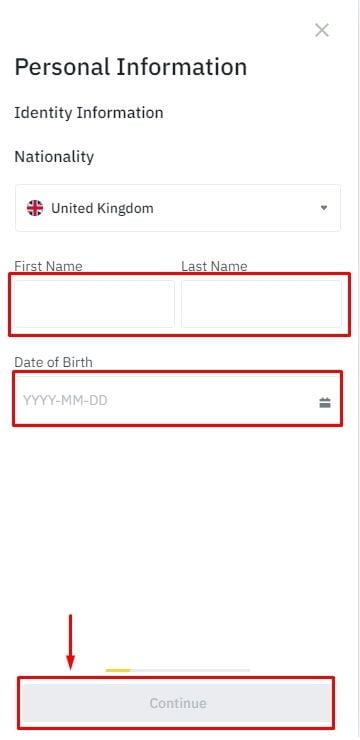
Task: Expand the Nationality dropdown arrow
Action: tap(324, 208)
